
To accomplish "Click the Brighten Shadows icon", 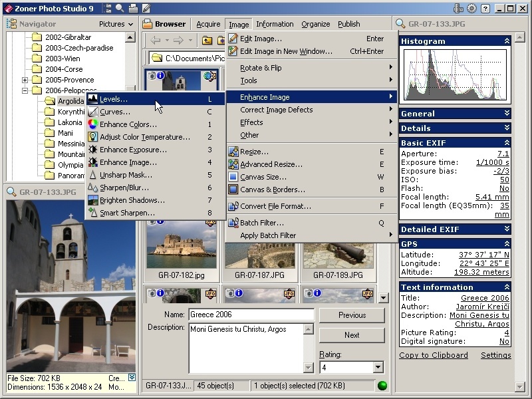I will point(93,200).
